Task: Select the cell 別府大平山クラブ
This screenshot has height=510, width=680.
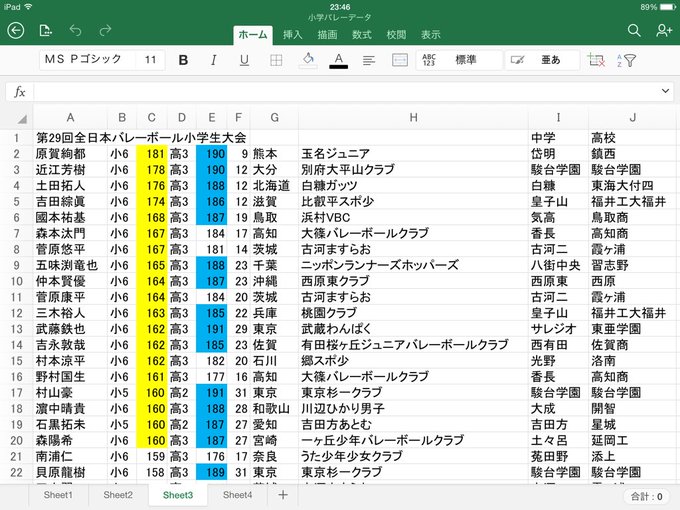Action: [x=413, y=170]
